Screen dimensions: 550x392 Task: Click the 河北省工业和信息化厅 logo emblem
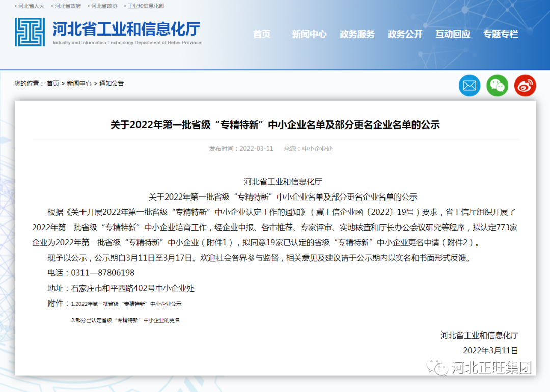[x=30, y=32]
